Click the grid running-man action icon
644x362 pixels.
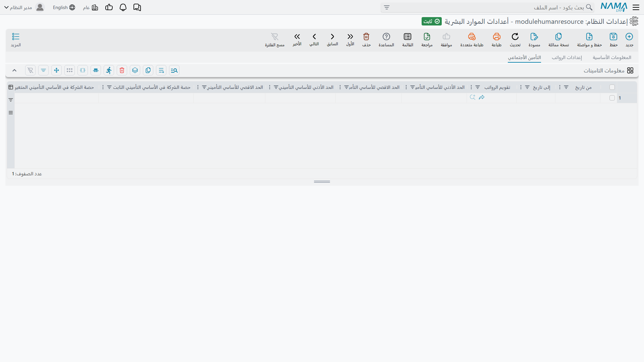click(x=109, y=70)
